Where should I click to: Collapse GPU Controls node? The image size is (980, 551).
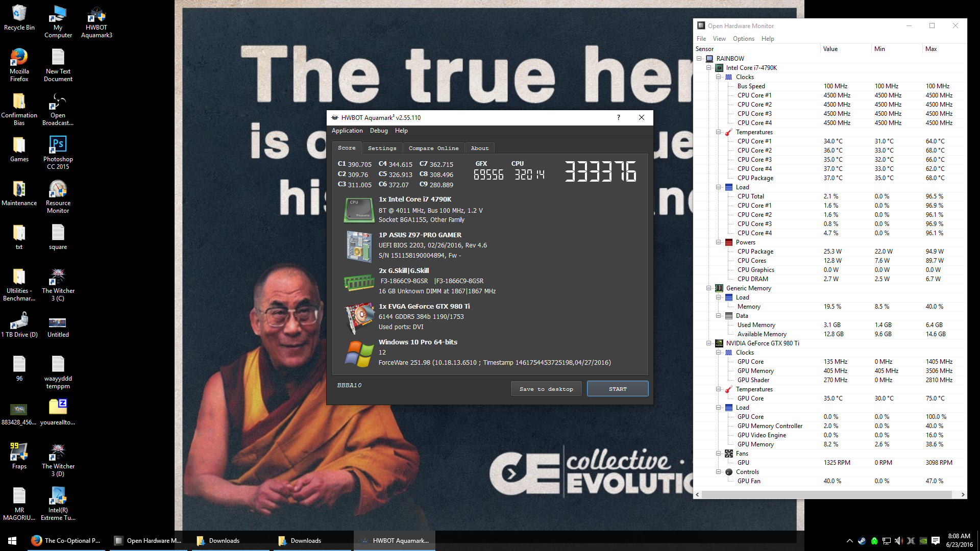(719, 472)
